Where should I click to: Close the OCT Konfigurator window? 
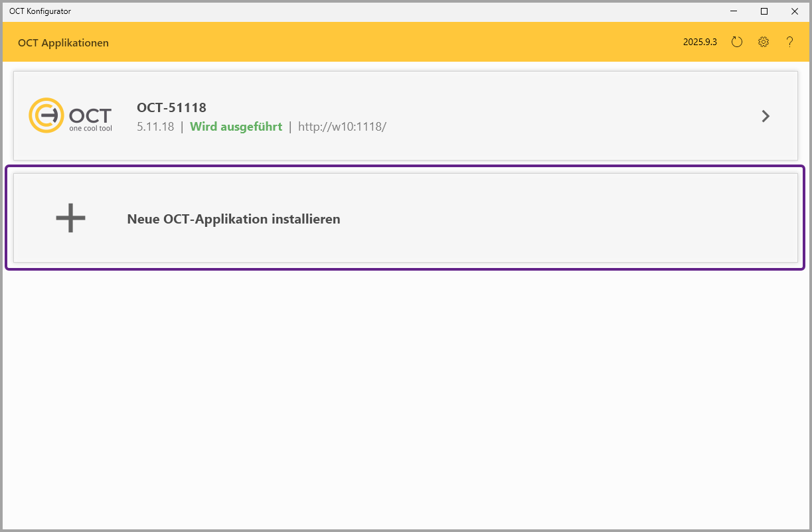pos(795,11)
